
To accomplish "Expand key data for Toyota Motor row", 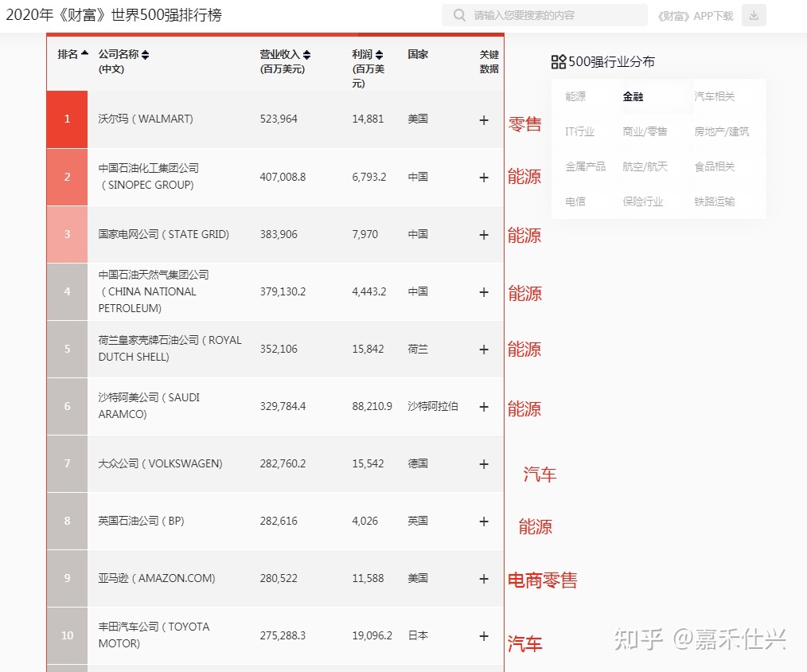I will (484, 636).
